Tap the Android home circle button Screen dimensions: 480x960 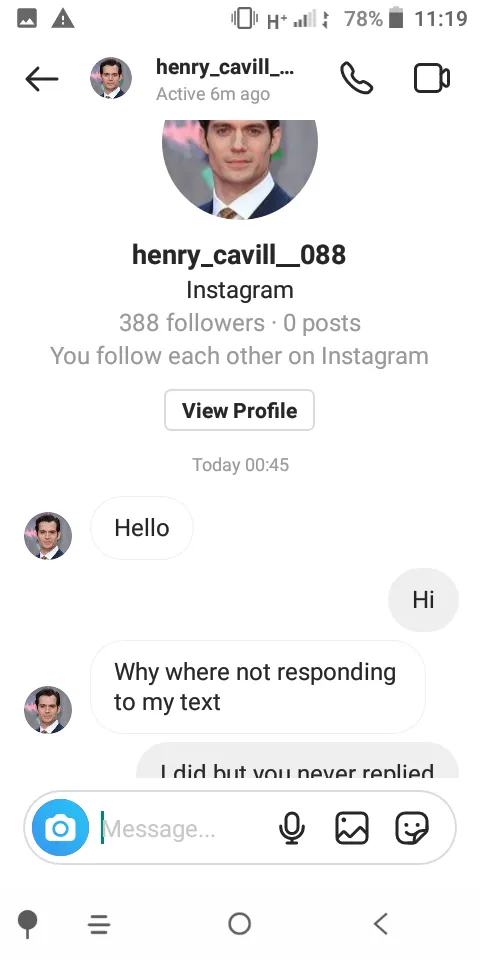[x=239, y=923]
